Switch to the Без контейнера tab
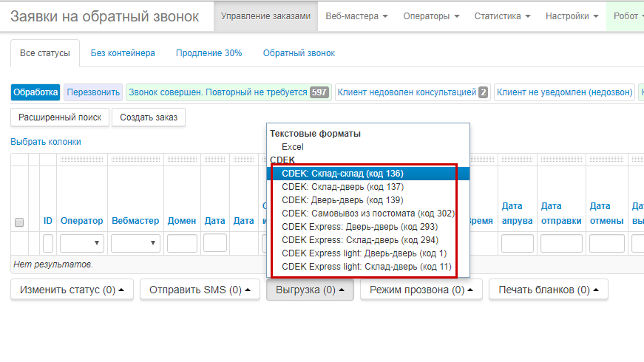Screen dimensions: 644x362 (x=123, y=53)
